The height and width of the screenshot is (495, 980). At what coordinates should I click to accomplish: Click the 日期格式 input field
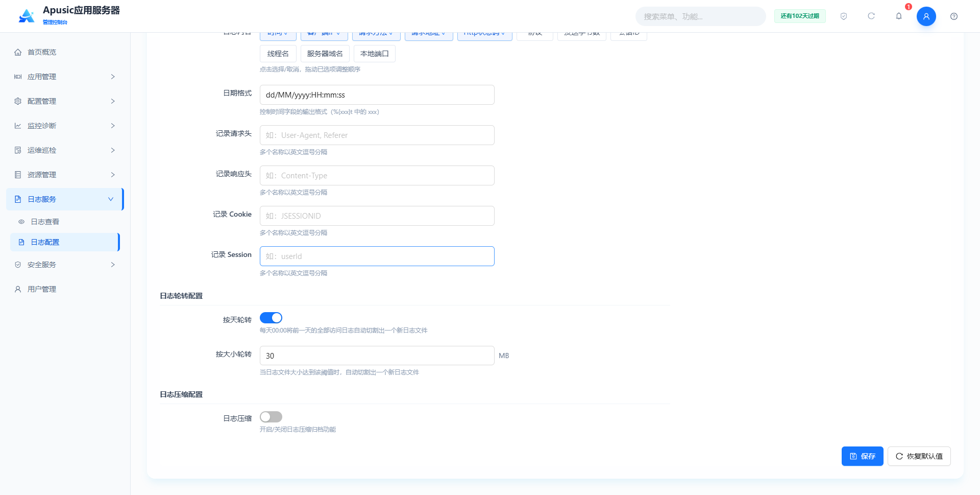point(377,95)
